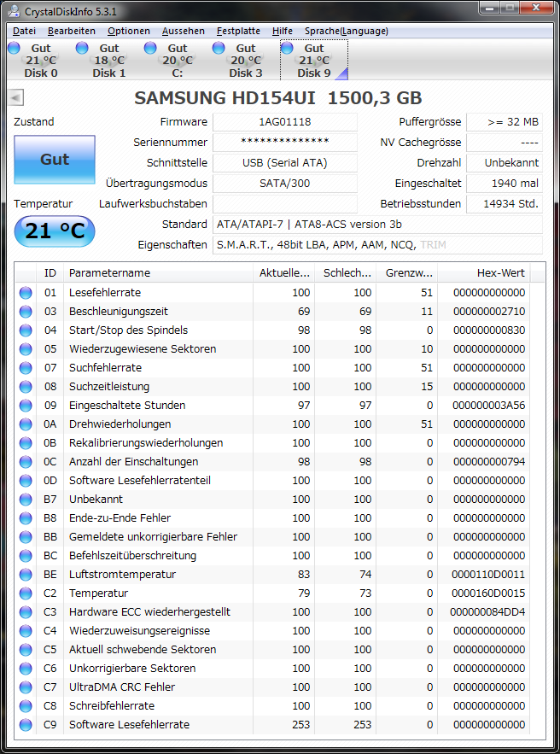The width and height of the screenshot is (560, 754).
Task: Click the Drehzahl value Unbekannt
Action: click(505, 163)
